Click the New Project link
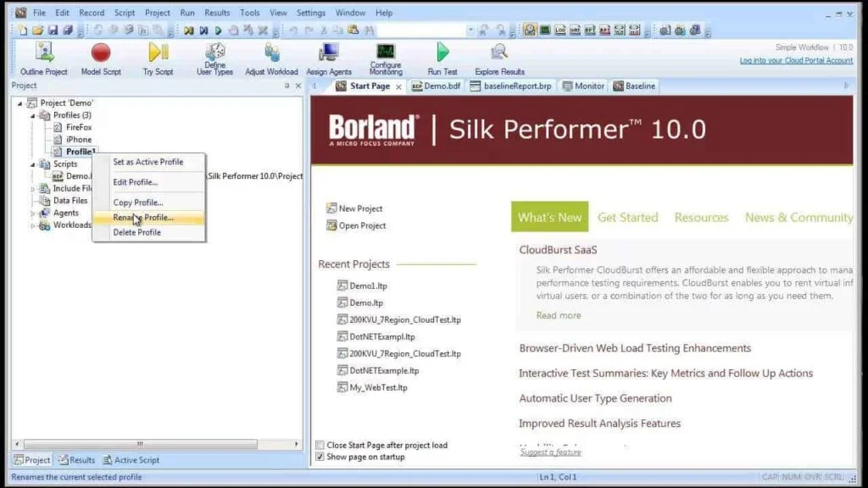This screenshot has height=488, width=868. 354,208
